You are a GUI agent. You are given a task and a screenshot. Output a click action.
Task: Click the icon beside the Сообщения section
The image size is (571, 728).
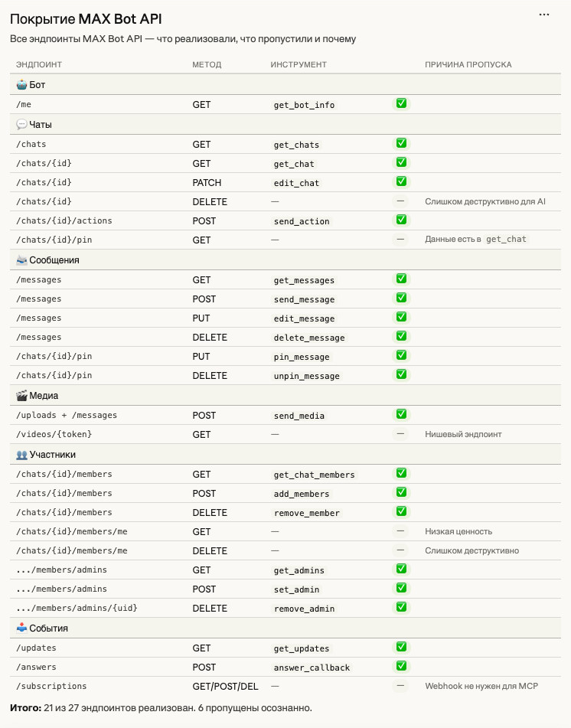tap(21, 260)
